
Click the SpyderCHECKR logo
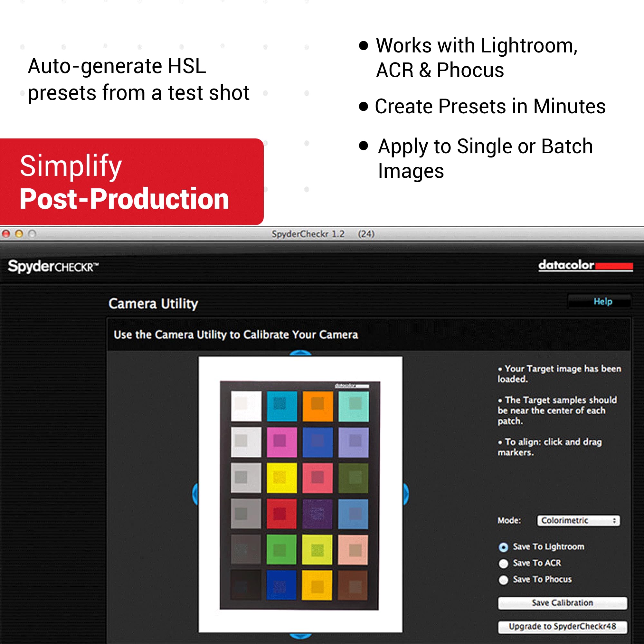(x=53, y=267)
